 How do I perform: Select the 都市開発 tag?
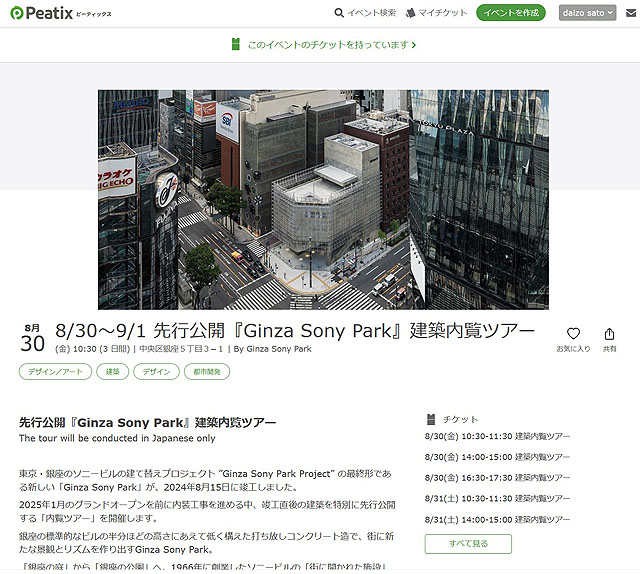207,372
